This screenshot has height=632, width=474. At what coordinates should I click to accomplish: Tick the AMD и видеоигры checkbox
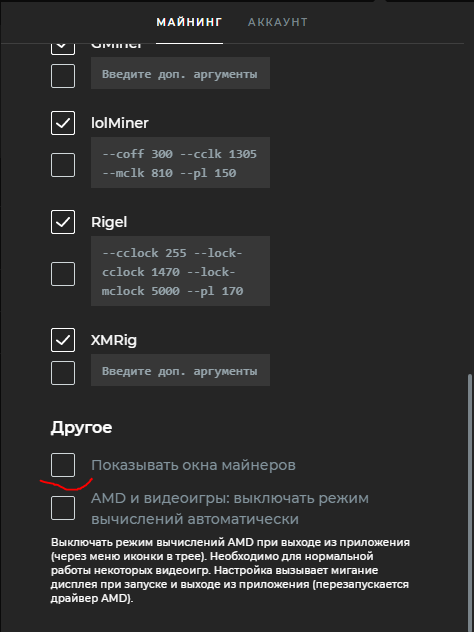coord(63,508)
